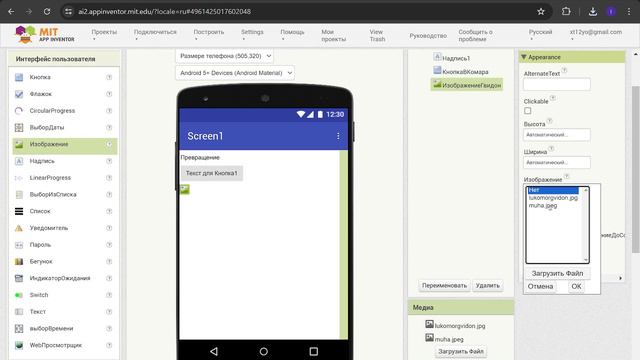Screen dimensions: 640x360
Task: Open the Русский language dropdown
Action: 540,35
